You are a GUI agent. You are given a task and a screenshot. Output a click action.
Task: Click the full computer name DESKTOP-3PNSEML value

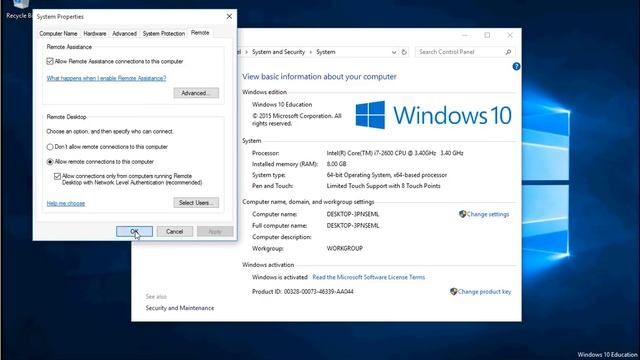tap(353, 226)
